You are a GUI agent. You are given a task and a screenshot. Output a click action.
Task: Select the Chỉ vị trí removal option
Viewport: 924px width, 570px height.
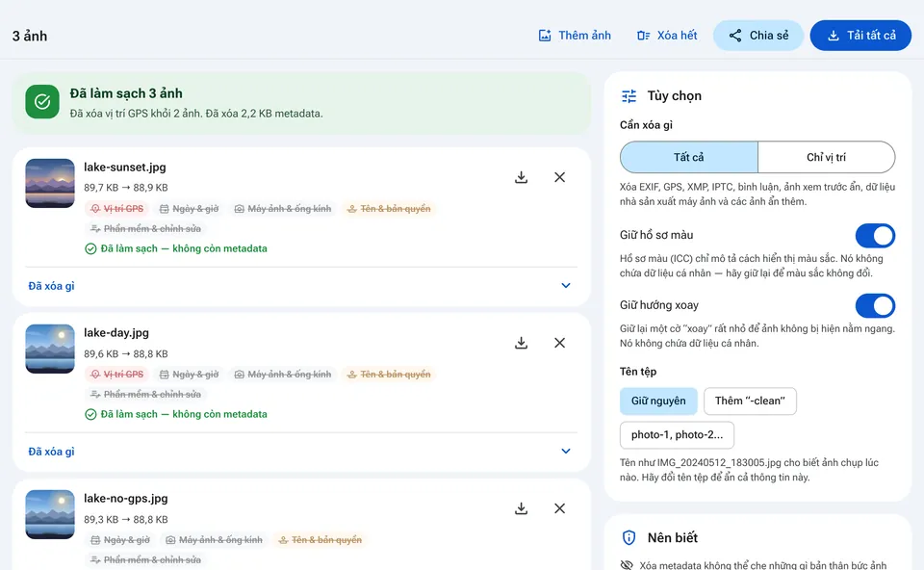[x=826, y=157]
